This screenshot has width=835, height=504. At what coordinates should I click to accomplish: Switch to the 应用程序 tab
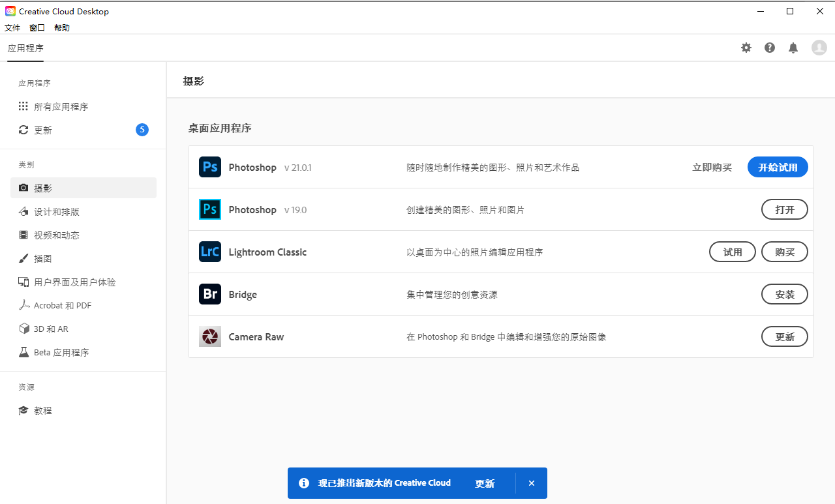tap(25, 48)
